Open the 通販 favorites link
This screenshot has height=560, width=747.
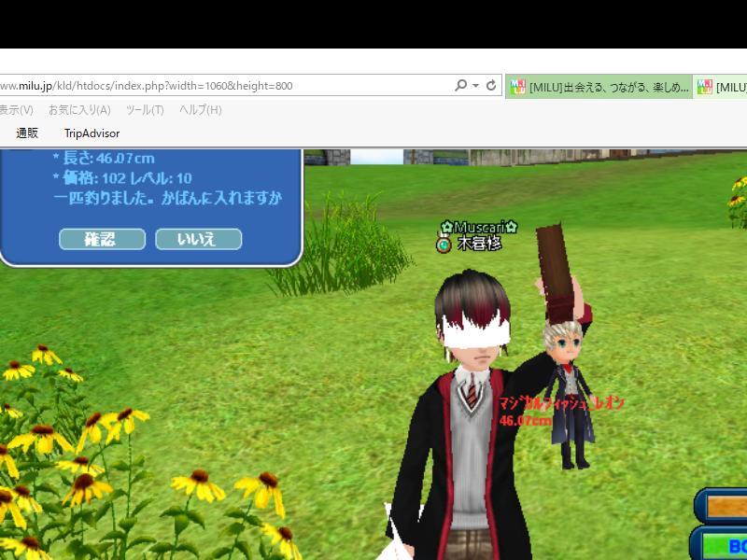27,133
